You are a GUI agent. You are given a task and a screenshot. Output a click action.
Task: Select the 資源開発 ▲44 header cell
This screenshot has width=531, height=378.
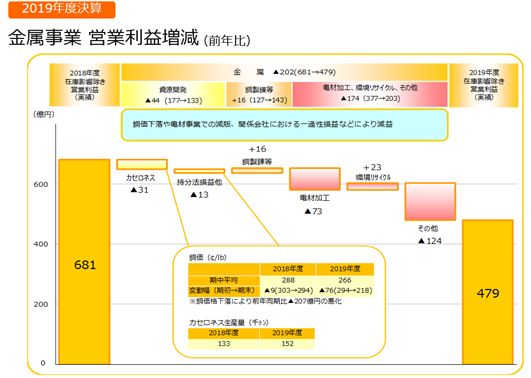point(173,94)
